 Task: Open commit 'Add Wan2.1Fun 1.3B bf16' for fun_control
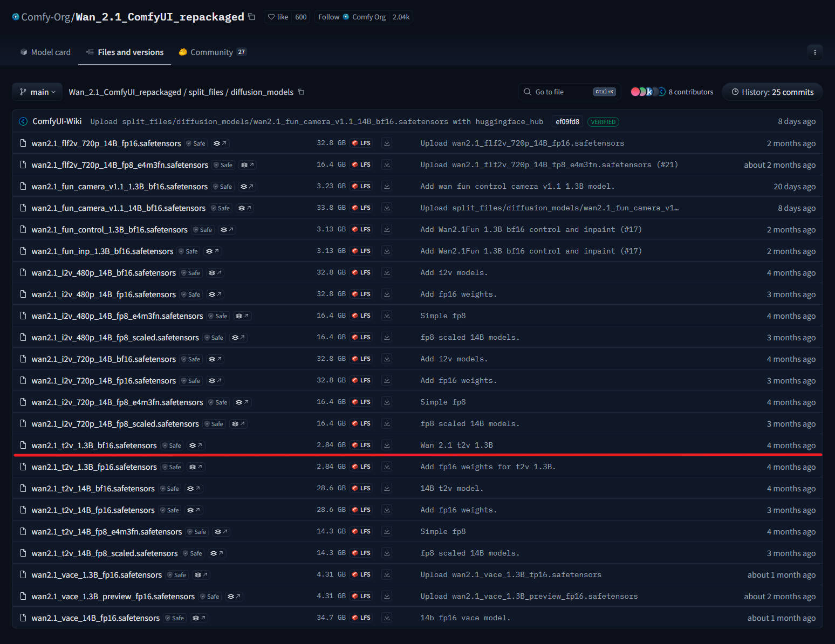point(531,229)
